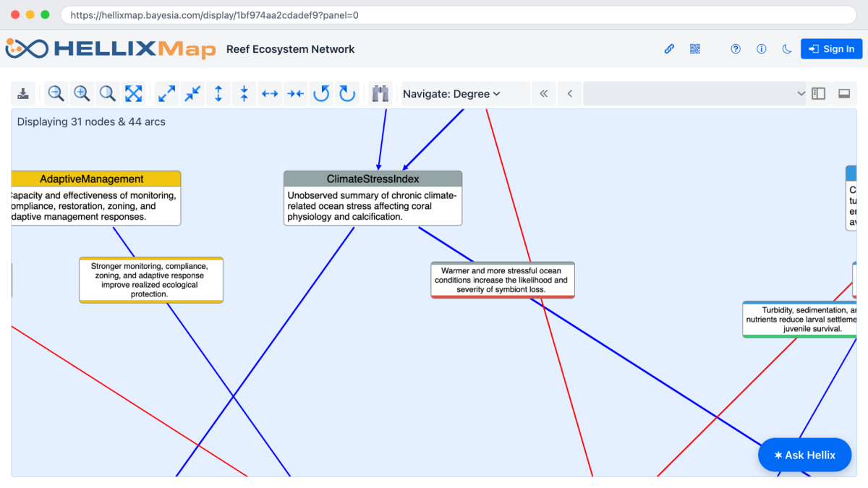Contract the graph layout diagonally
The height and width of the screenshot is (488, 868).
click(x=192, y=93)
